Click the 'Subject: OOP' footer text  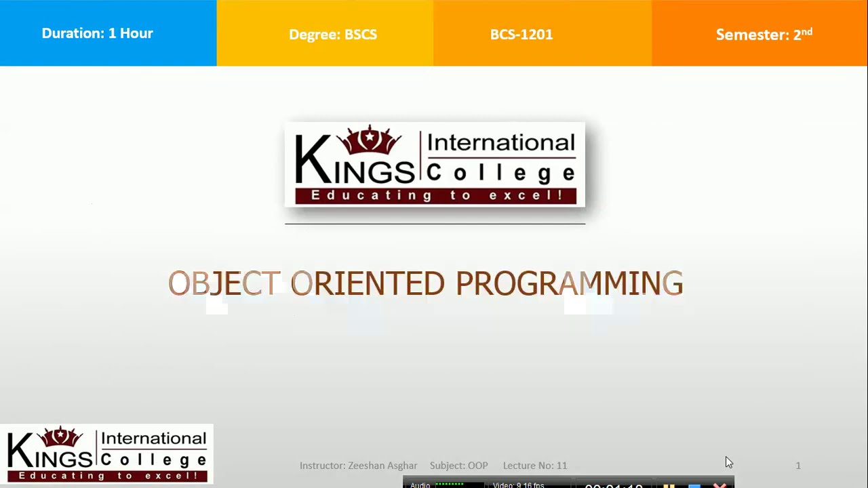458,466
